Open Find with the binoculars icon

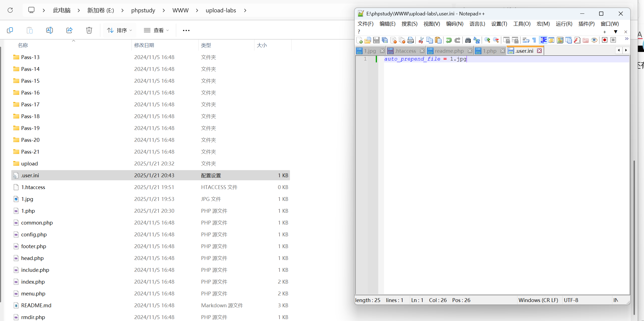(468, 40)
